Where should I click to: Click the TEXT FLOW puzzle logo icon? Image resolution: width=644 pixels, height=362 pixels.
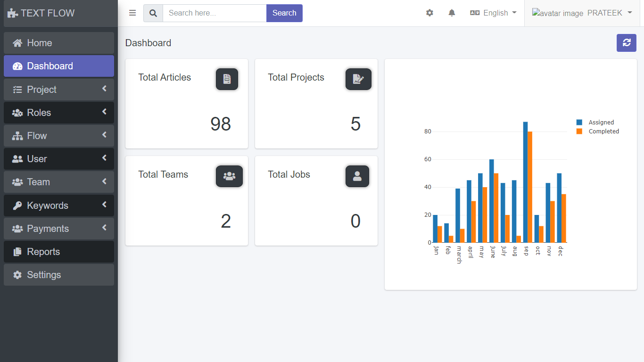pyautogui.click(x=13, y=13)
